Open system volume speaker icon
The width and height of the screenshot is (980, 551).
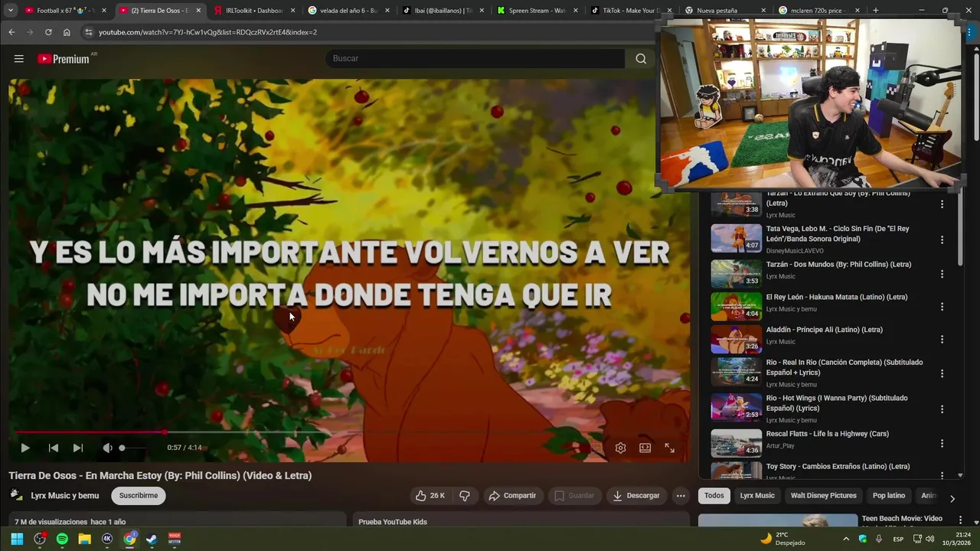[929, 539]
